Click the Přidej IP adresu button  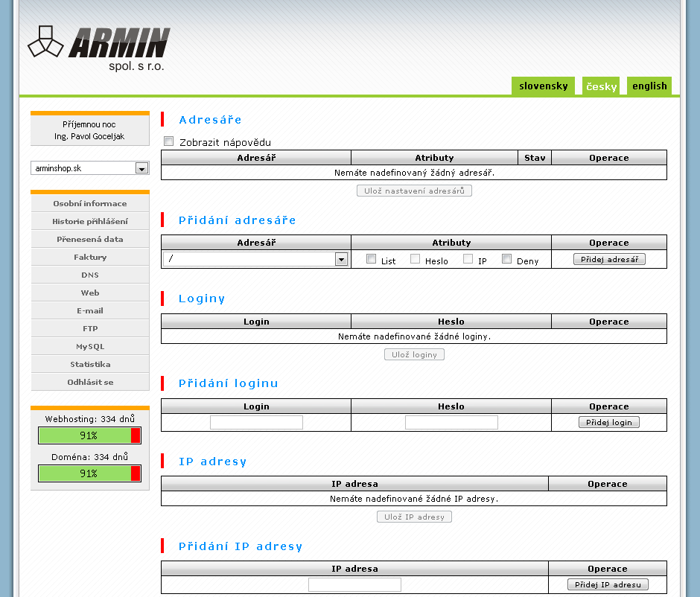608,584
